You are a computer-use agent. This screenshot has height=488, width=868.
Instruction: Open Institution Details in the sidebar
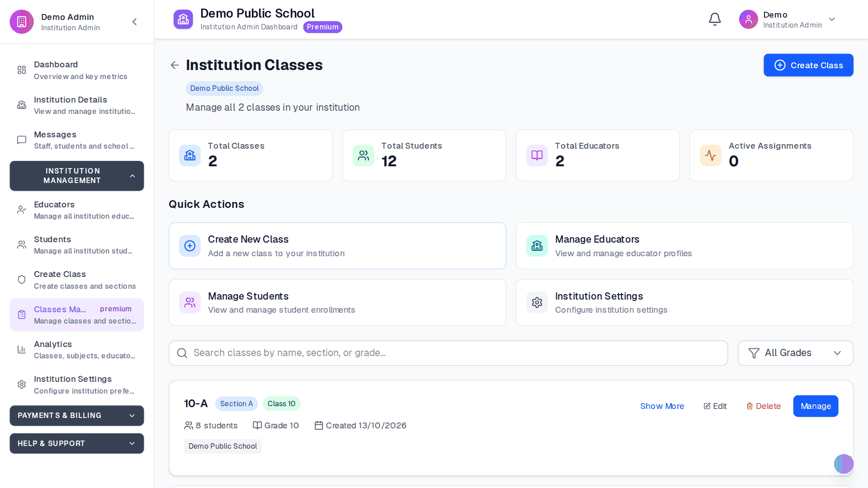(x=77, y=105)
